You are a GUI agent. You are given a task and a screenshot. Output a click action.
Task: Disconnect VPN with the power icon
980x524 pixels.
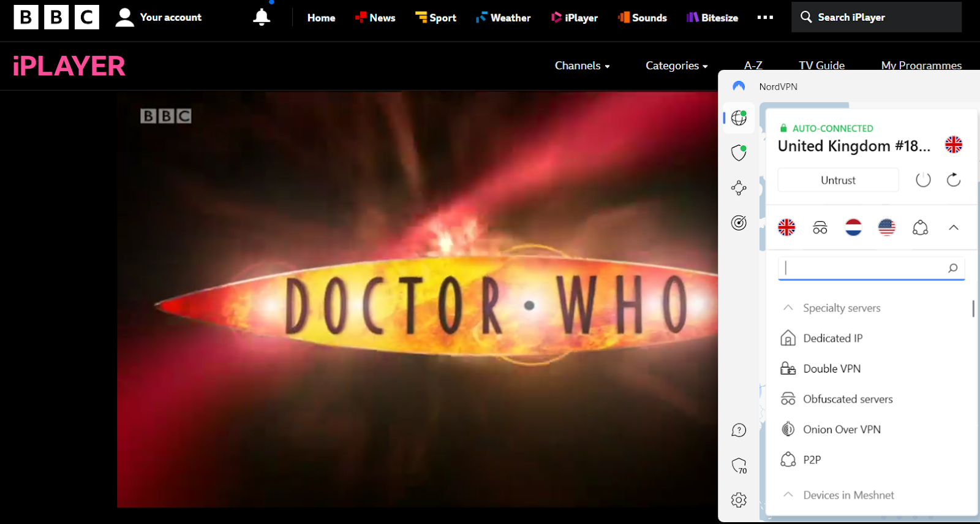(x=923, y=180)
